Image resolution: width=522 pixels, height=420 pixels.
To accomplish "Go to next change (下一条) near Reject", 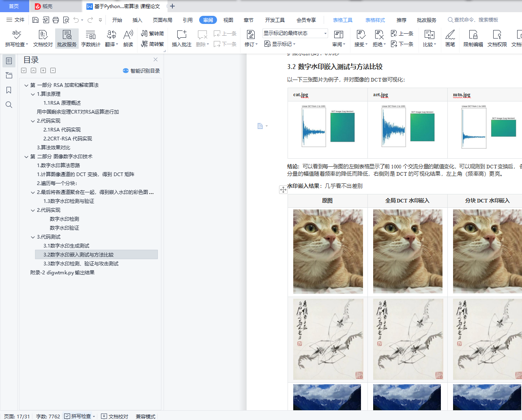I will [402, 44].
